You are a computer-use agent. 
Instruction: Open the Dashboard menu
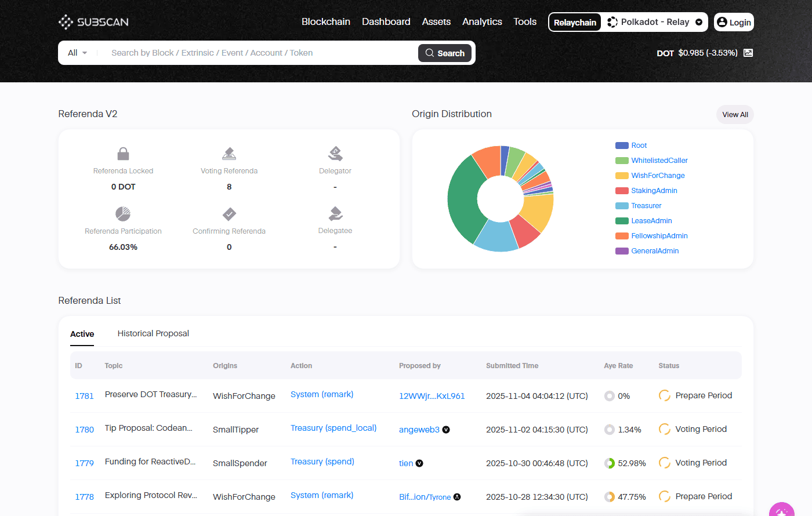pyautogui.click(x=386, y=21)
